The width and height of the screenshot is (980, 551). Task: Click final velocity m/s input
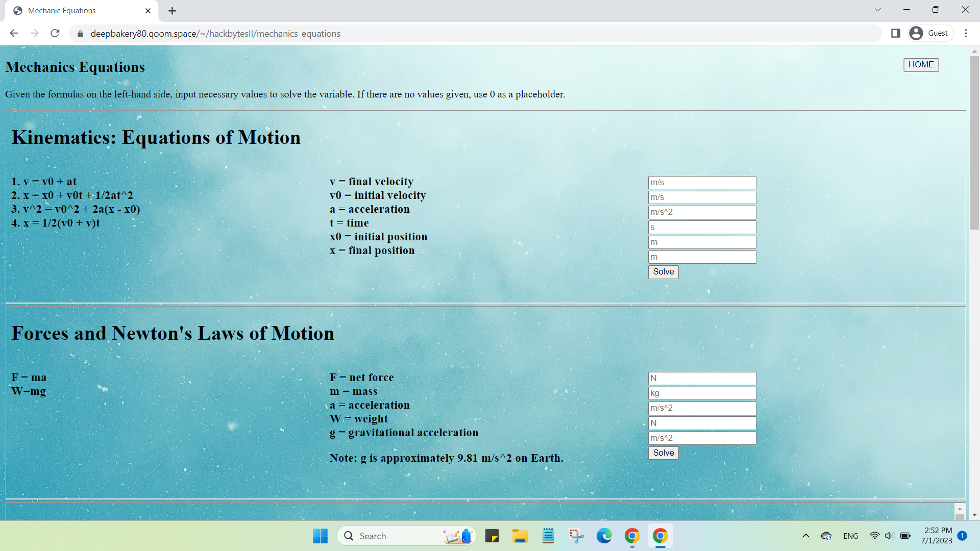pos(702,183)
